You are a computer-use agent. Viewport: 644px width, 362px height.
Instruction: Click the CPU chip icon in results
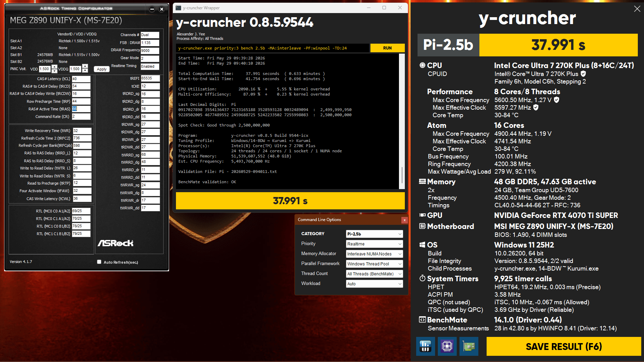click(422, 65)
